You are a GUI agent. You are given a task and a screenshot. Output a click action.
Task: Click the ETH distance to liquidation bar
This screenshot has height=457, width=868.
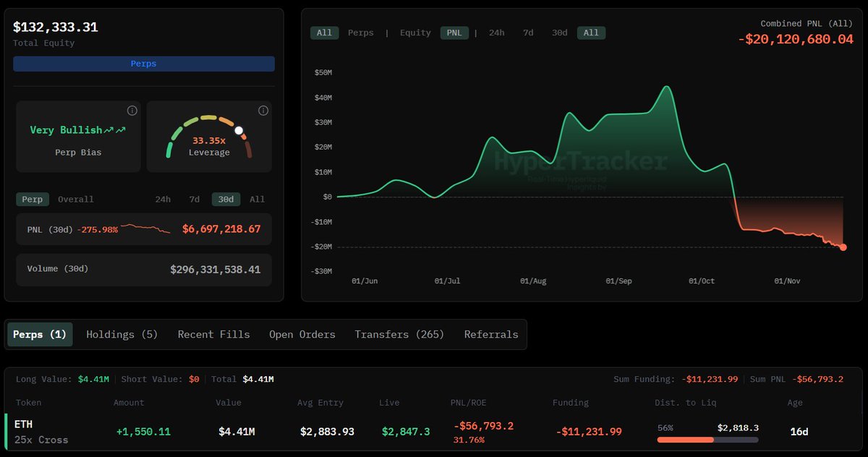click(x=707, y=439)
